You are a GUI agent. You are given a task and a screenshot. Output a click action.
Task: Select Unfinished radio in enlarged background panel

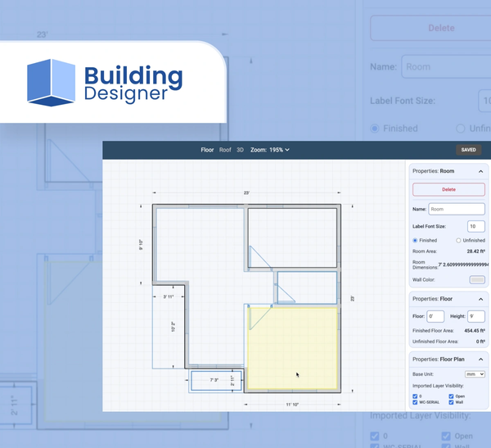click(x=460, y=129)
